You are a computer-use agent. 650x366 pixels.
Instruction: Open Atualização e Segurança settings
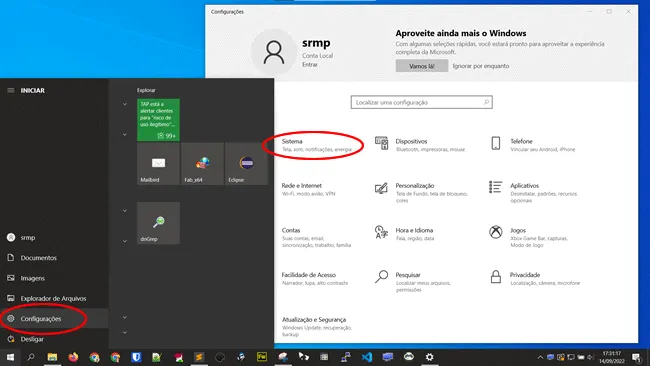[317, 327]
